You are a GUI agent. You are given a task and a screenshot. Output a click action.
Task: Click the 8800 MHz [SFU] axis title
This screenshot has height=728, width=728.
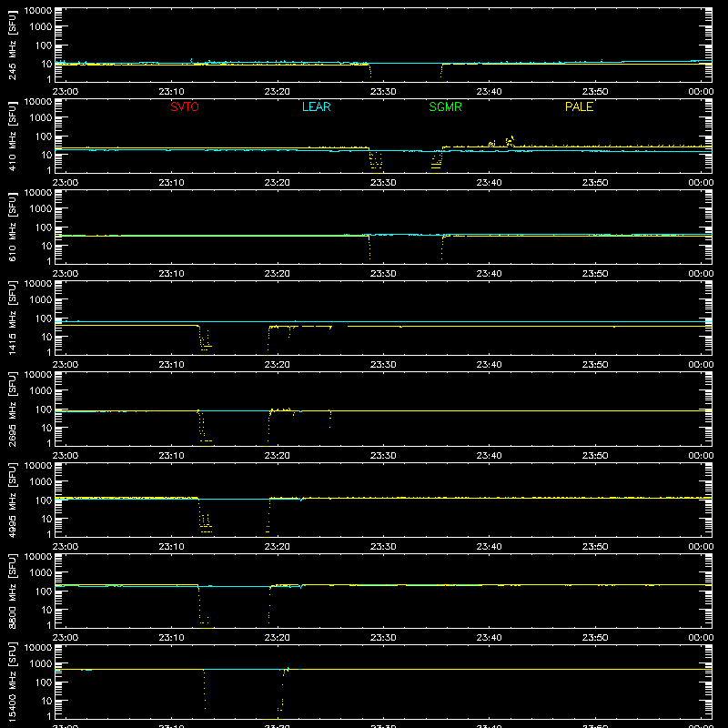tap(13, 591)
